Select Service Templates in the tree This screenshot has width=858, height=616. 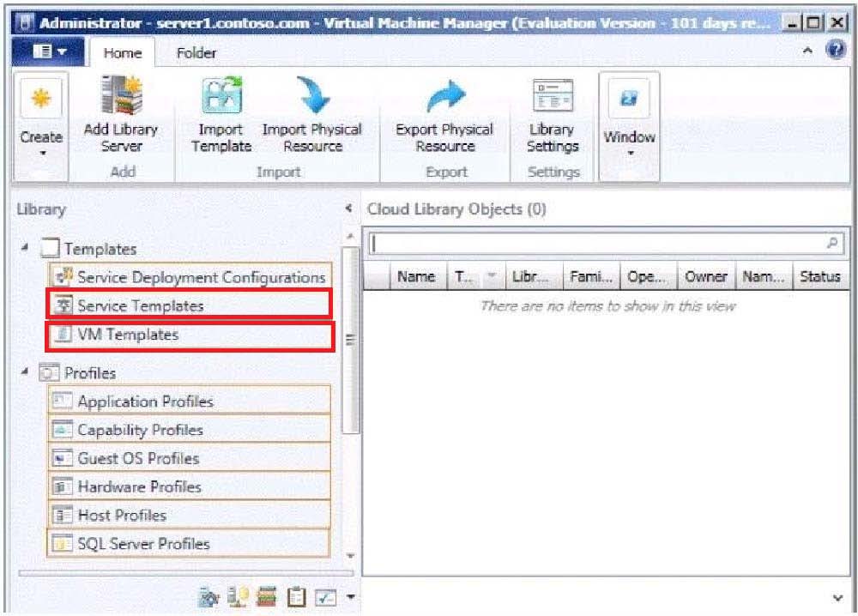coord(190,305)
